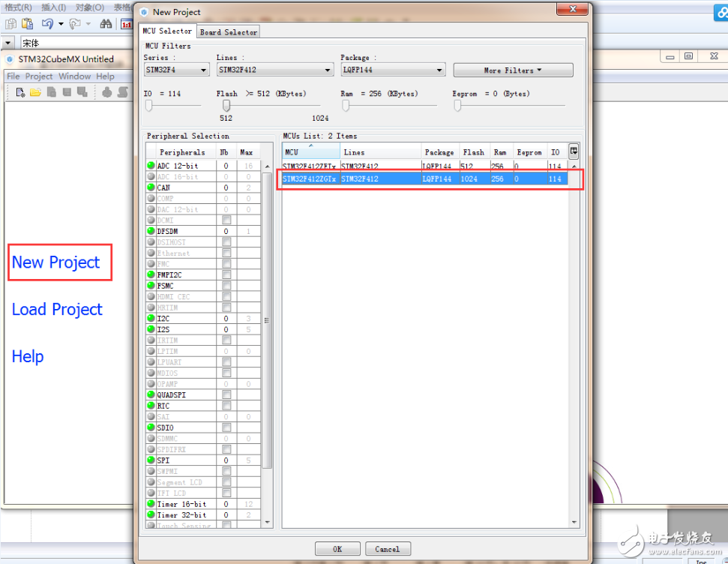Click the grayed import project icon in STM32CubeMX toolbar

click(52, 92)
